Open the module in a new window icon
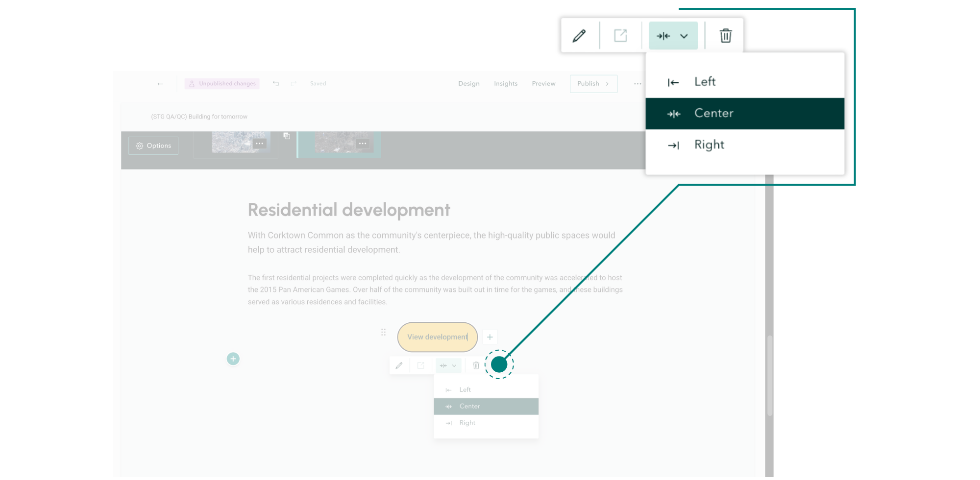The height and width of the screenshot is (480, 980). tap(621, 35)
